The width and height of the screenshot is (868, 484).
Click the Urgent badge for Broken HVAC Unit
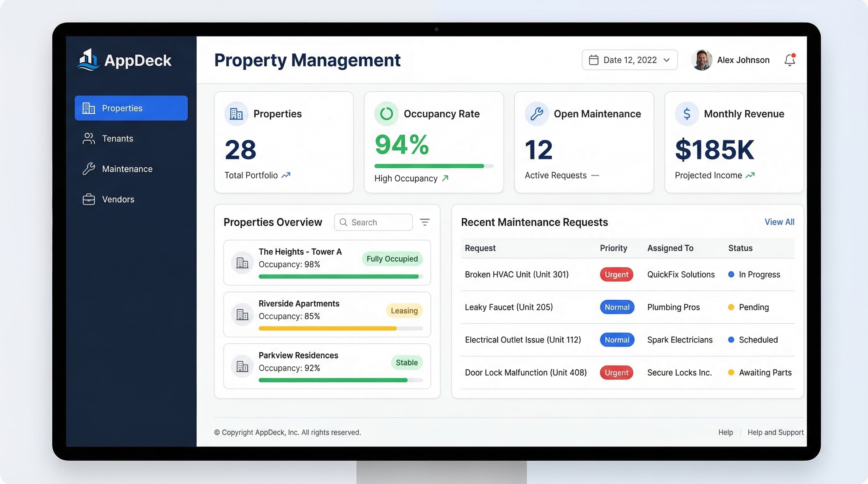616,274
